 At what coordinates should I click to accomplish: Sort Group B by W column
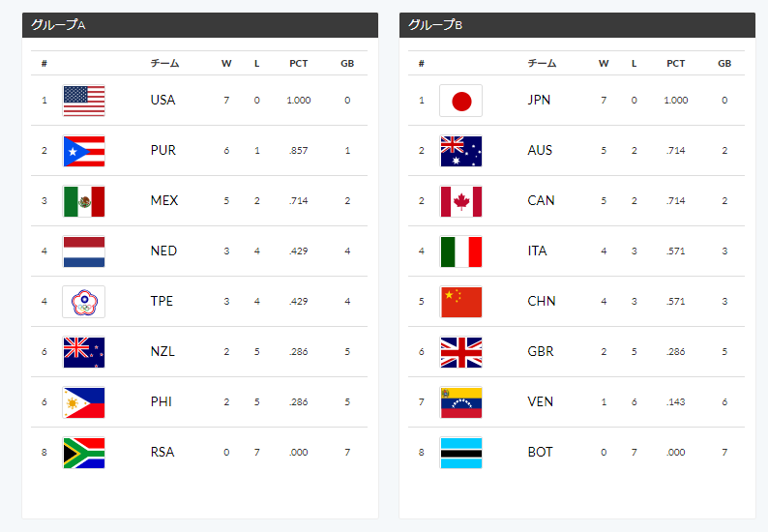pos(604,63)
